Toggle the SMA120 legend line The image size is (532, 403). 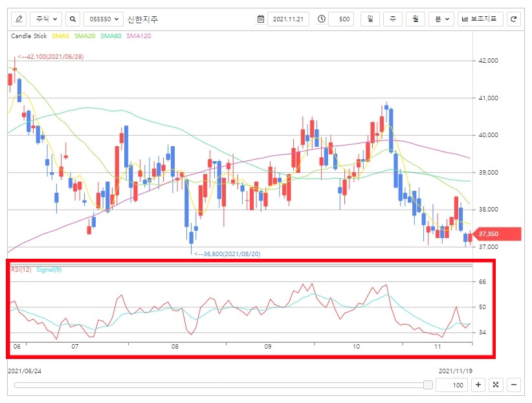tap(139, 36)
